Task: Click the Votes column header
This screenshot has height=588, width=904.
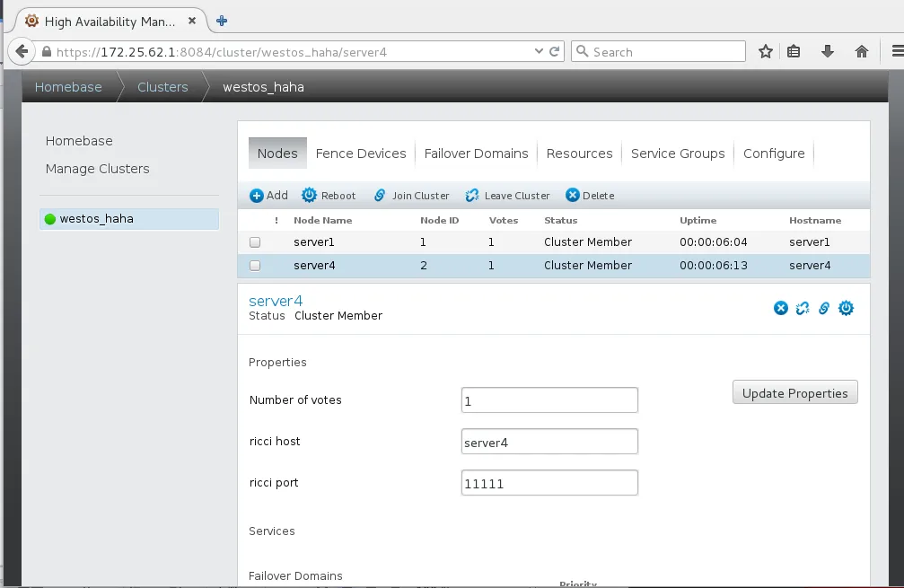Action: pyautogui.click(x=504, y=220)
